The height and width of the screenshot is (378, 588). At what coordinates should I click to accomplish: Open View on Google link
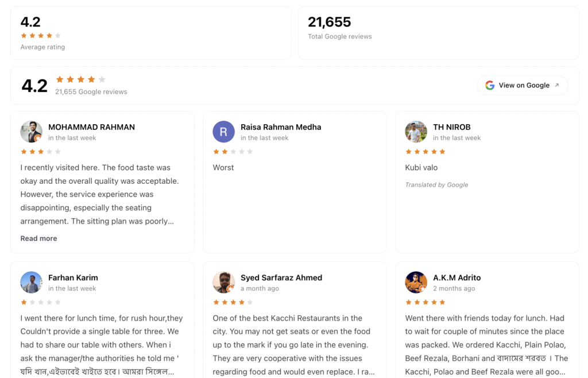click(x=523, y=85)
